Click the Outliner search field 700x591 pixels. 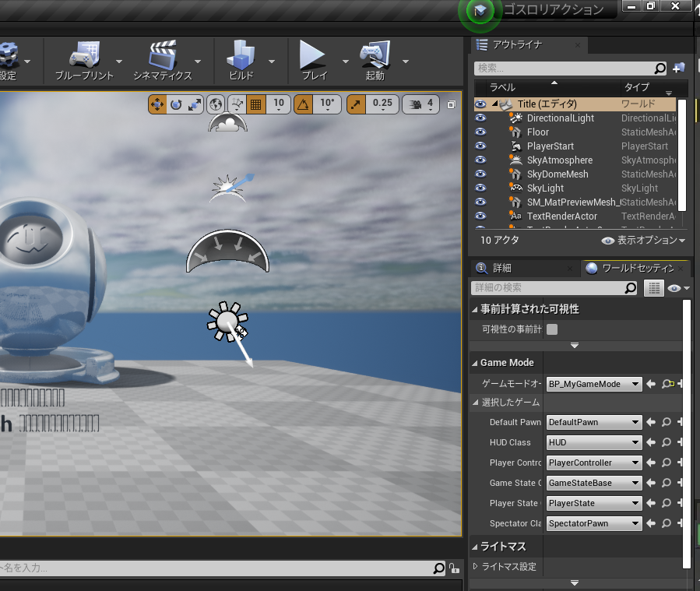coord(564,69)
